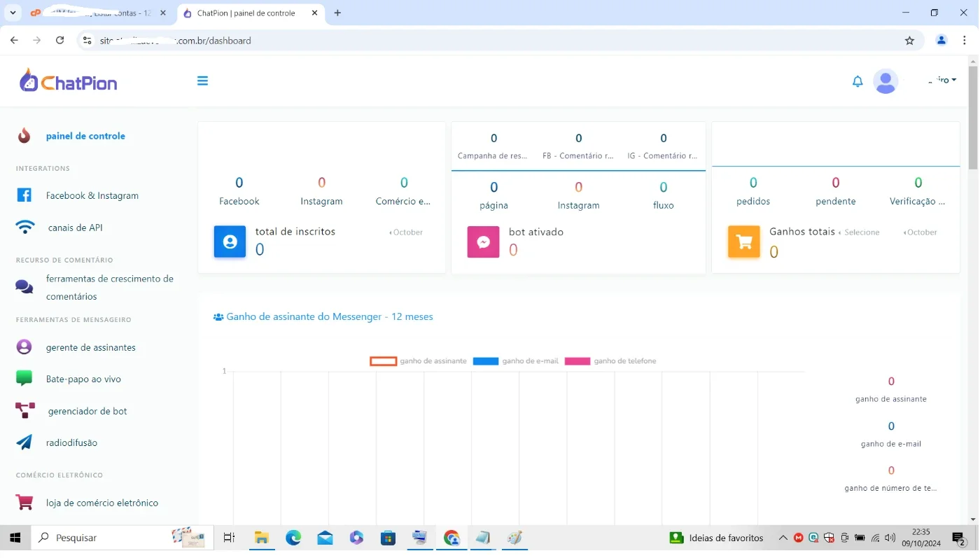
Task: Click the Bate-papo ao vivo chat icon
Action: (24, 379)
